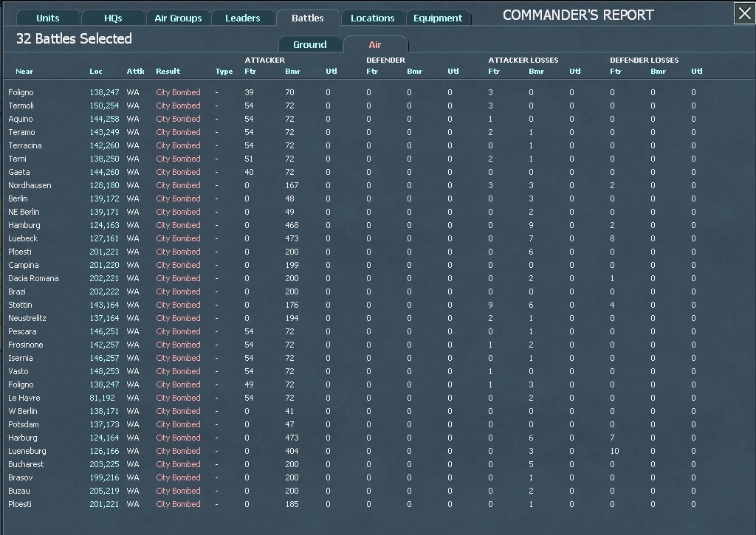Select the Isernia battle row name
Image resolution: width=756 pixels, height=535 pixels.
click(20, 358)
